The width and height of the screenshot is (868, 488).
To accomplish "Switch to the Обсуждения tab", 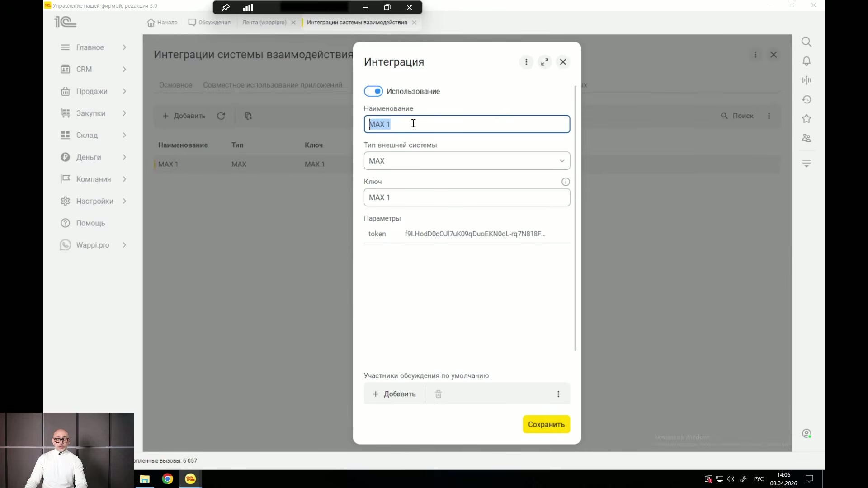I will (x=210, y=22).
